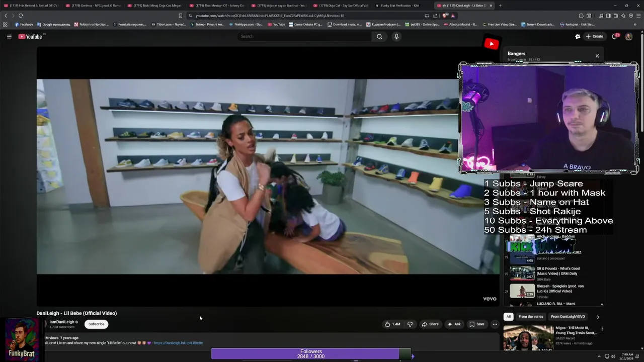Play SR & Poundz What's Good in playlist
This screenshot has width=644, height=362.
[x=553, y=273]
